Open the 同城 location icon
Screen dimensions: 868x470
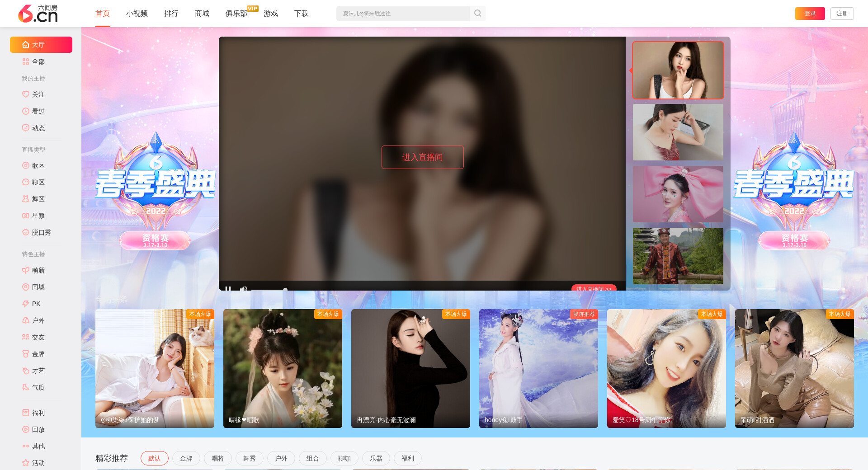pos(26,287)
